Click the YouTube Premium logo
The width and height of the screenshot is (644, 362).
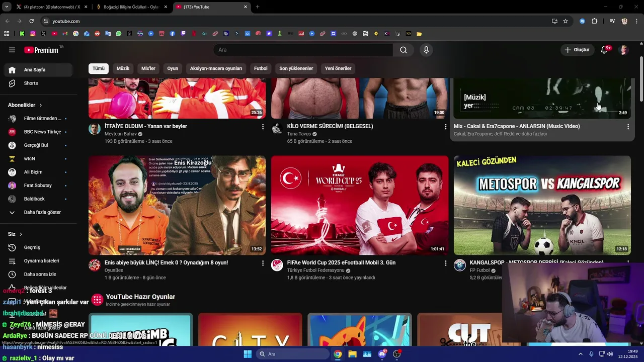coord(41,50)
